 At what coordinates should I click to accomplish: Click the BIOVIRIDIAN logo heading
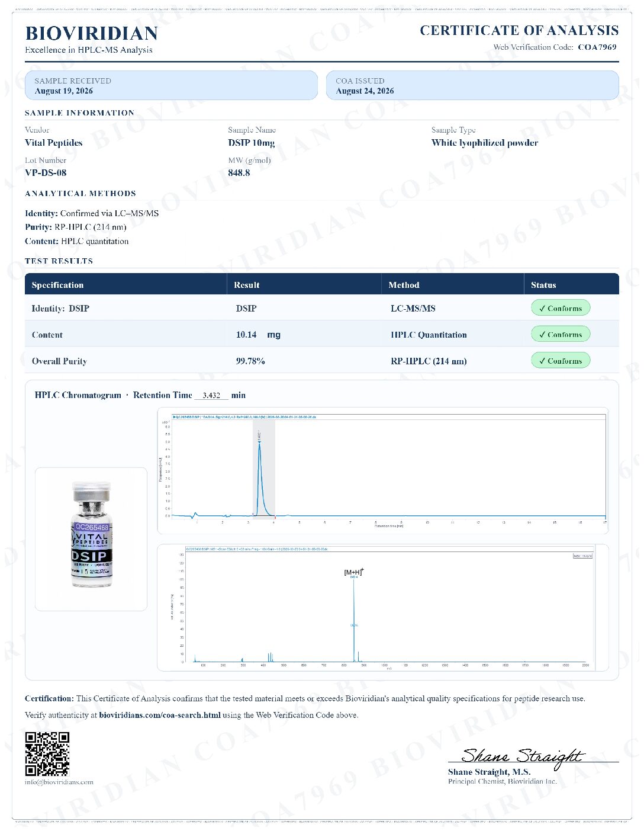pyautogui.click(x=91, y=33)
